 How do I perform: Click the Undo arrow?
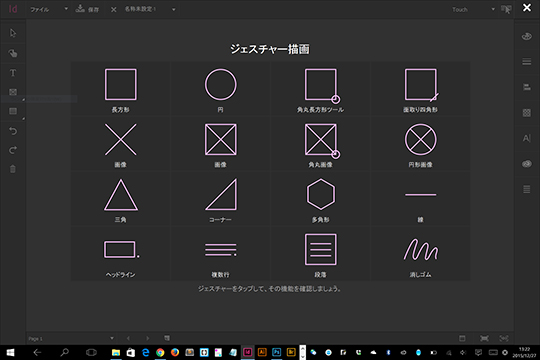click(13, 131)
